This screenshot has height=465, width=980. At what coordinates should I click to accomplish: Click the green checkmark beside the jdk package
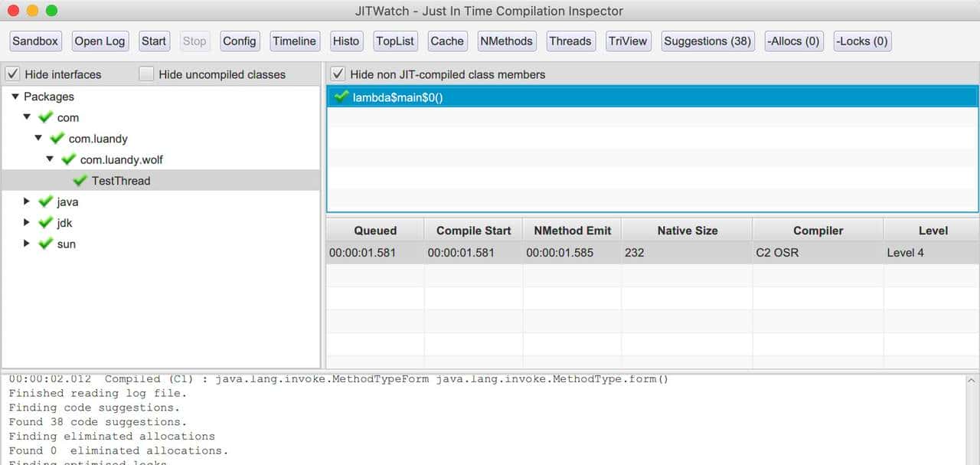click(x=45, y=223)
